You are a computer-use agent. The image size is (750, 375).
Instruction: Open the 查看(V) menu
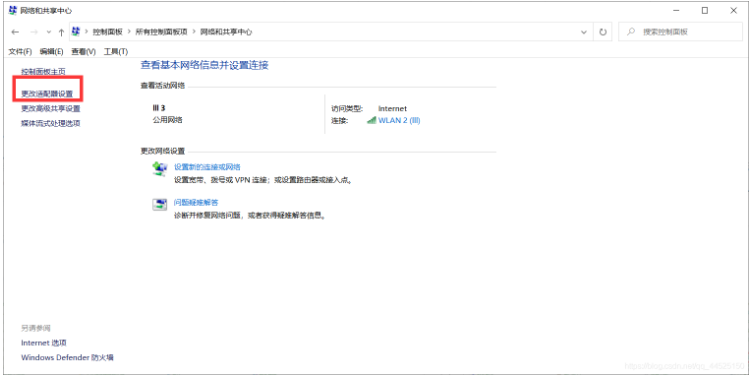pyautogui.click(x=84, y=51)
